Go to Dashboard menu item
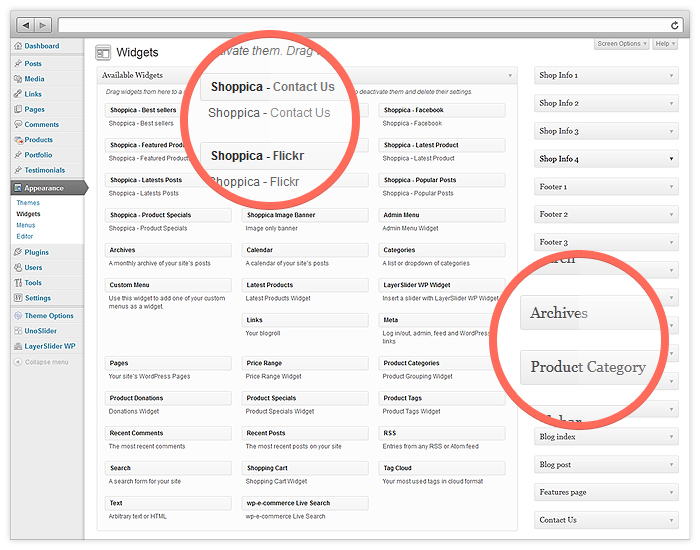700x550 pixels. (42, 46)
